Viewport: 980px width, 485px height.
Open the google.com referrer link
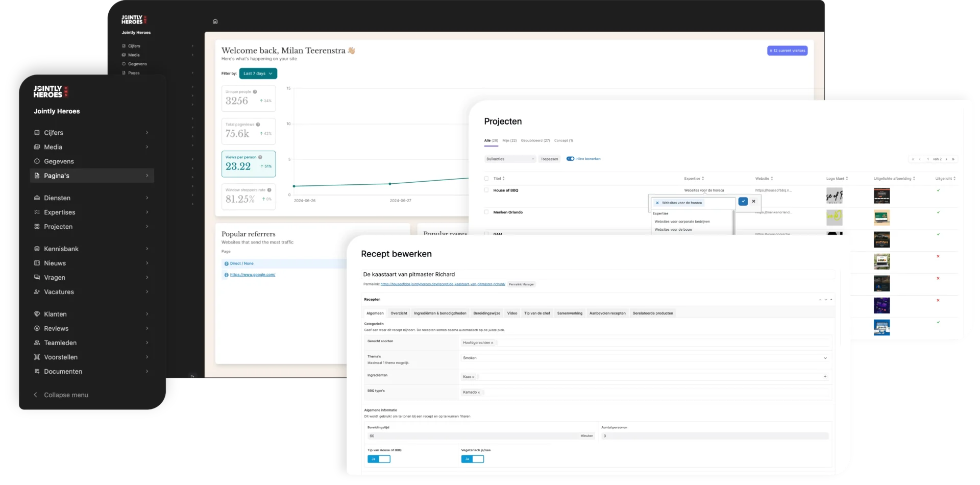[252, 275]
